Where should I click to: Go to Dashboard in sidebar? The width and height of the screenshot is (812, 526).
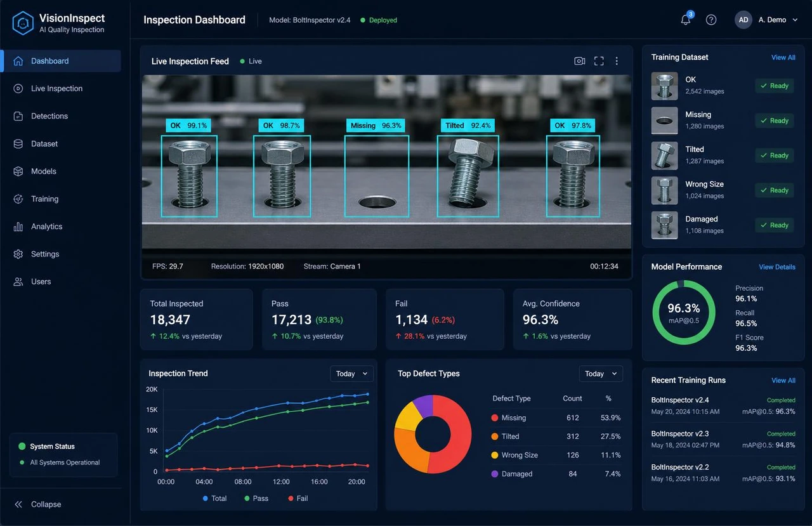click(61, 61)
